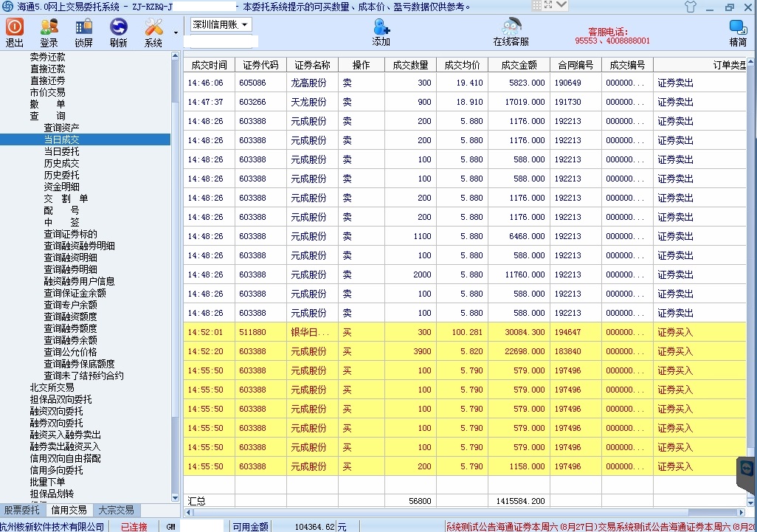The height and width of the screenshot is (532, 757).
Task: Open 在线客服 online customer service
Action: click(511, 31)
